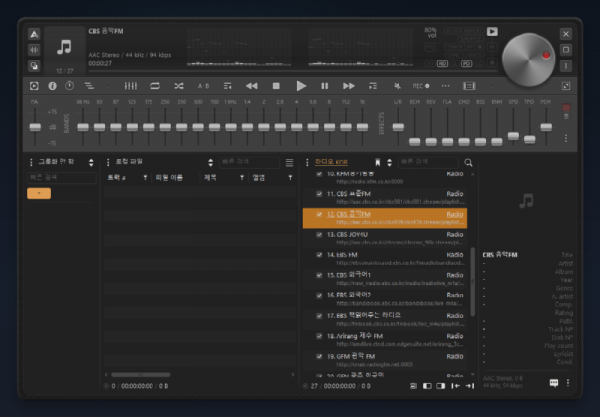Click the filter icon of the first table column
Image resolution: width=600 pixels, height=417 pixels.
(x=145, y=178)
